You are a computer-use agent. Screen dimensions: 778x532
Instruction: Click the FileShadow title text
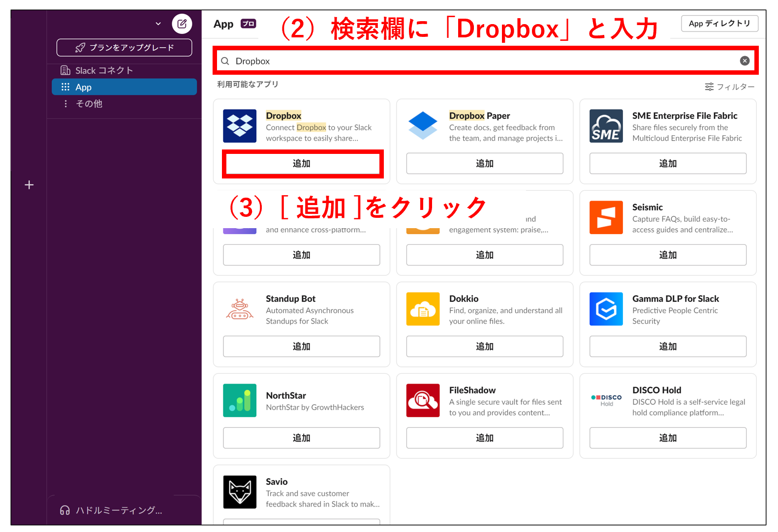click(472, 390)
